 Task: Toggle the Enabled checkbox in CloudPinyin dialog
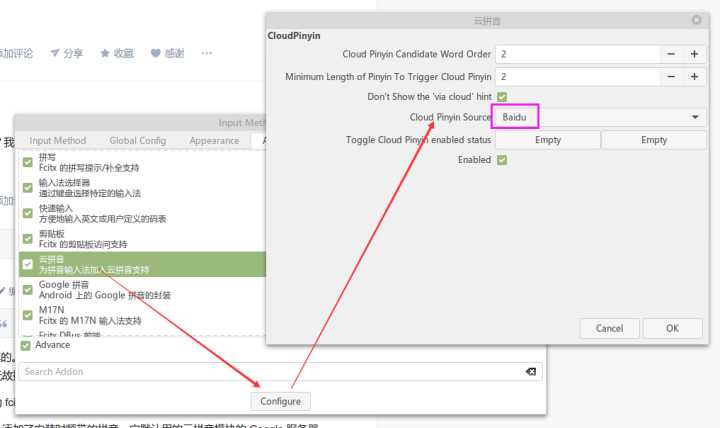502,160
